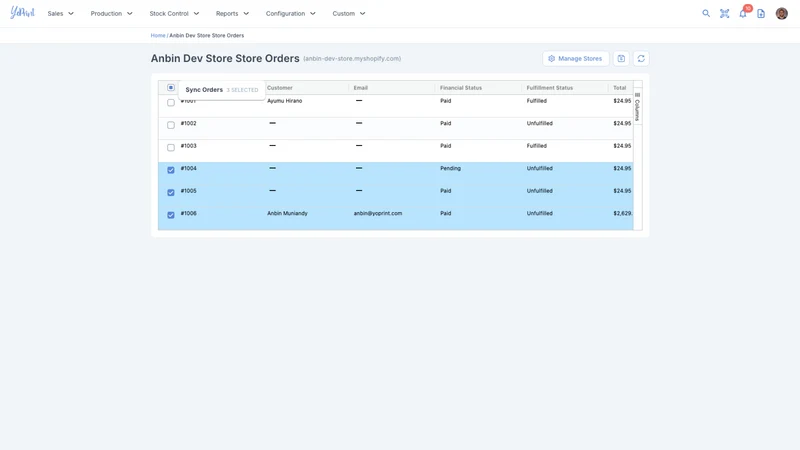
Task: Expand the Sales menu chevron
Action: click(x=71, y=14)
